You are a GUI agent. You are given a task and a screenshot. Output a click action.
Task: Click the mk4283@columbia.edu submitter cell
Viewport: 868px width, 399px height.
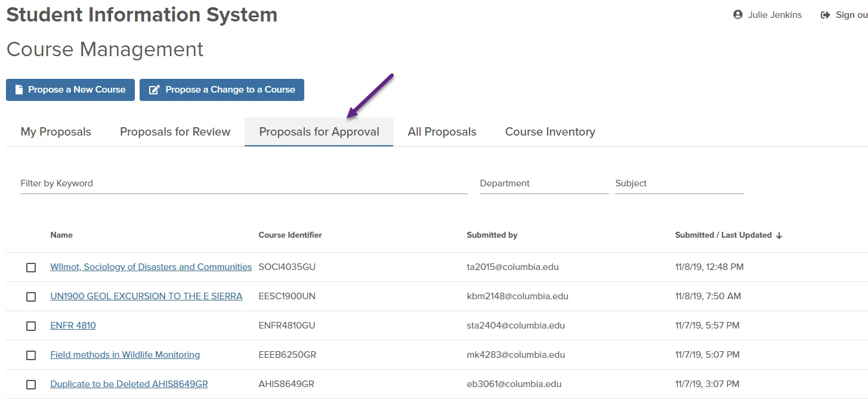[x=516, y=355]
